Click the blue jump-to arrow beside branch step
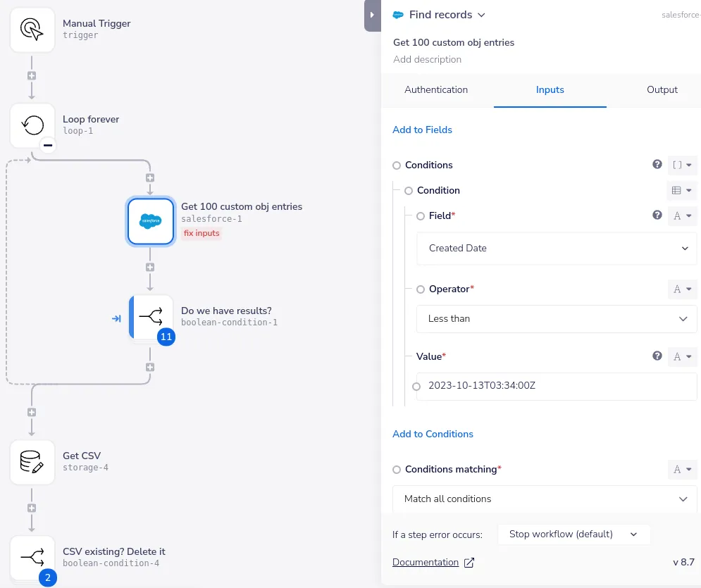The image size is (701, 588). pyautogui.click(x=116, y=318)
